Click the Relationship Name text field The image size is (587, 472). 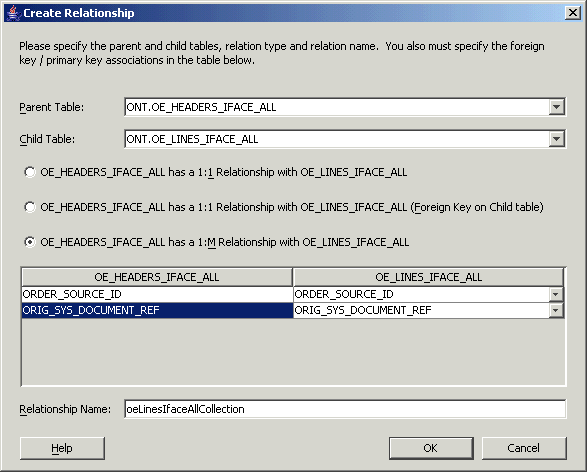[345, 409]
